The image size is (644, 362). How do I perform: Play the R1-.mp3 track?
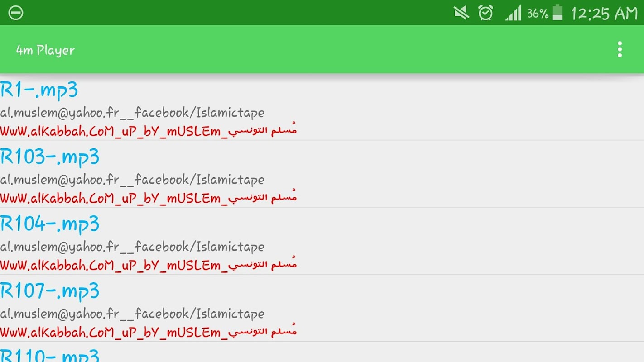click(x=322, y=107)
